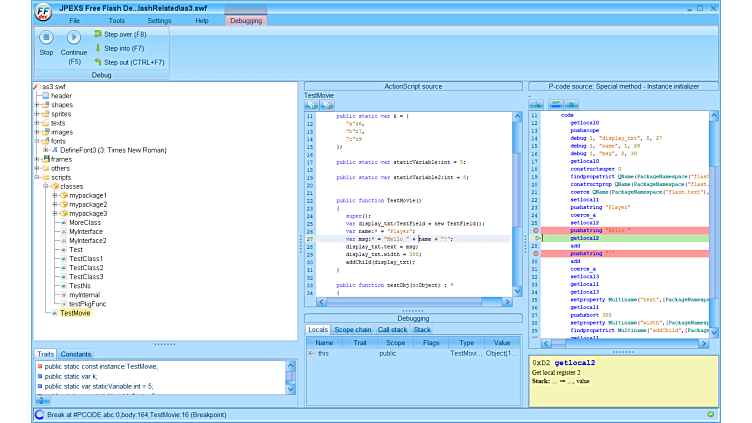Click the FFDec application logo
This screenshot has height=423, width=752.
click(44, 11)
